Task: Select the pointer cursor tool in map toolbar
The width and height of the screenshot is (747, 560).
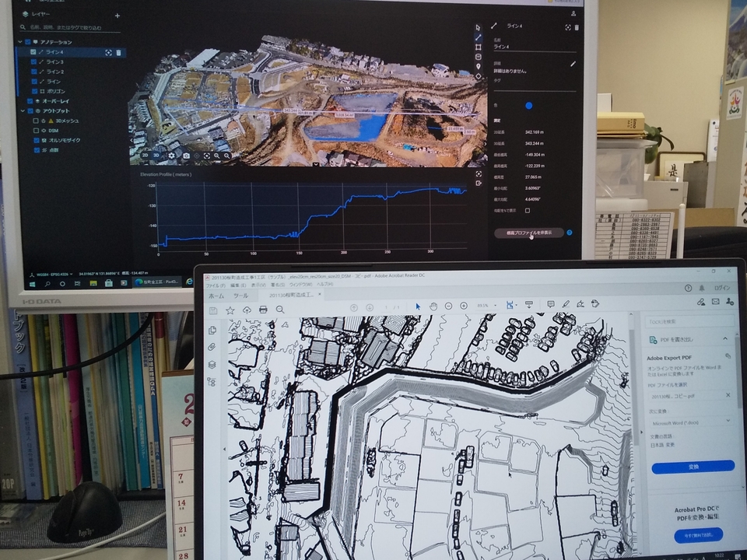Action: tap(478, 28)
